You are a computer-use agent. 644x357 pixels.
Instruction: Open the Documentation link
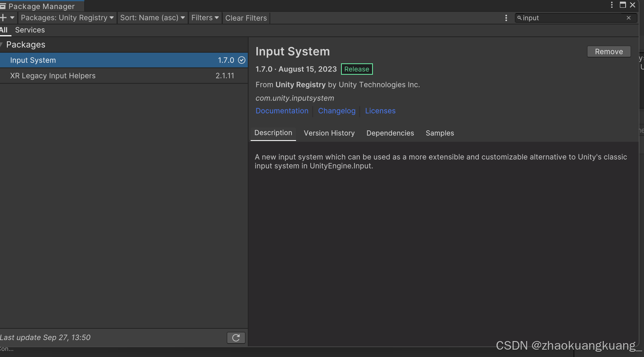point(282,111)
